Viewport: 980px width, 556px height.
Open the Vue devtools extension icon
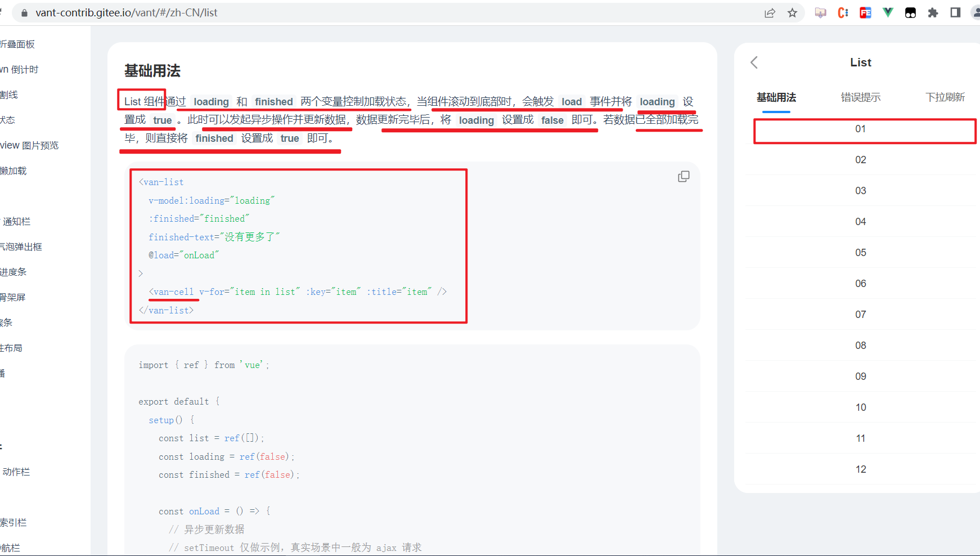click(x=888, y=12)
